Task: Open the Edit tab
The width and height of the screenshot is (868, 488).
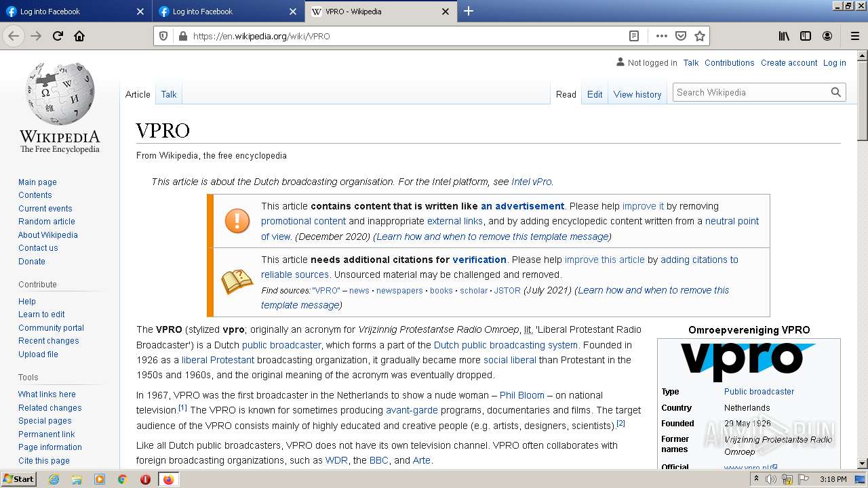Action: pyautogui.click(x=595, y=94)
